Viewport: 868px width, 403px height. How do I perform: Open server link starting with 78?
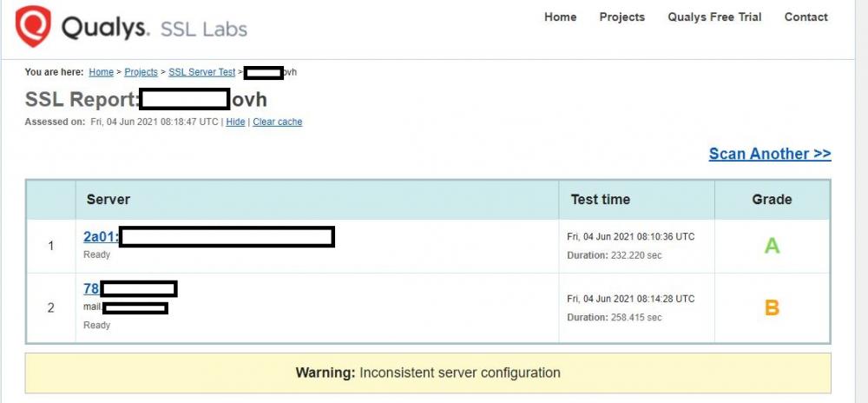pos(91,288)
